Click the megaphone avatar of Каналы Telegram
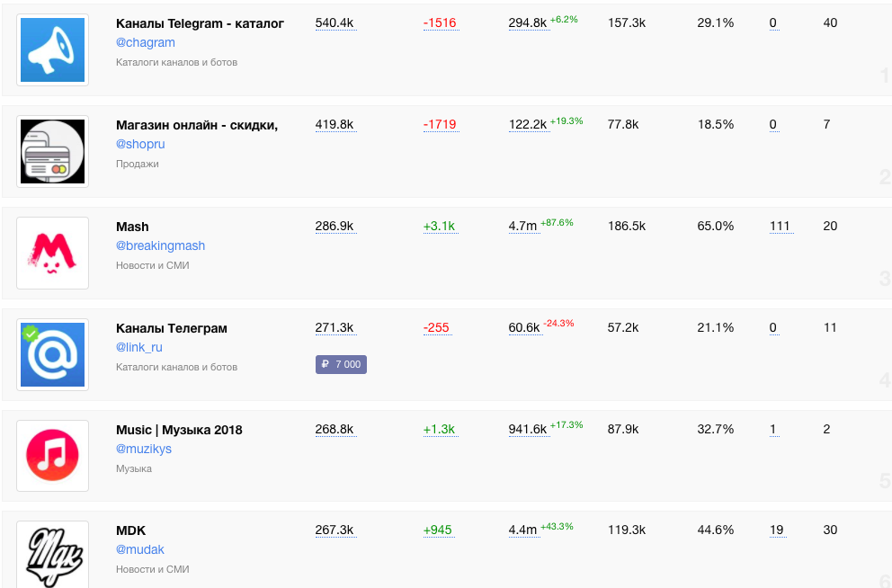The image size is (892, 588). (x=52, y=50)
